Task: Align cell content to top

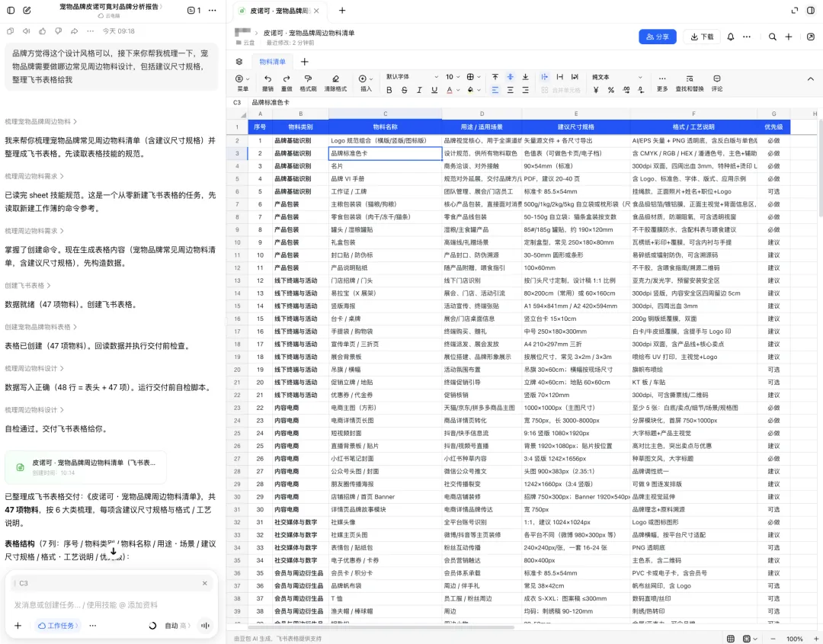Action: [495, 77]
